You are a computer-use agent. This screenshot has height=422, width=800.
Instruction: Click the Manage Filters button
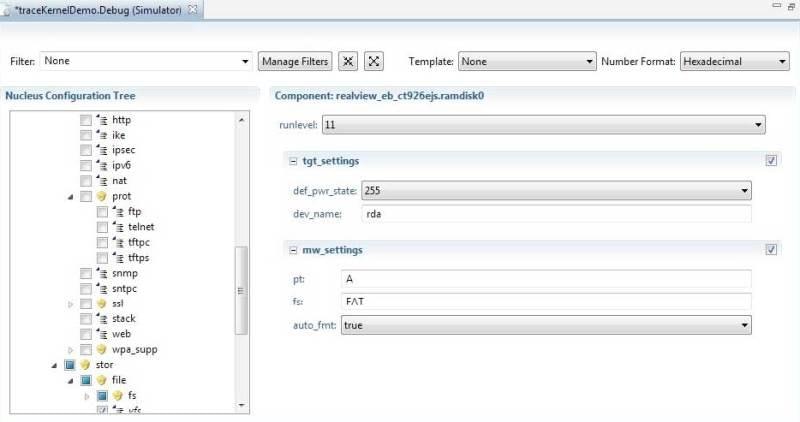pyautogui.click(x=294, y=61)
